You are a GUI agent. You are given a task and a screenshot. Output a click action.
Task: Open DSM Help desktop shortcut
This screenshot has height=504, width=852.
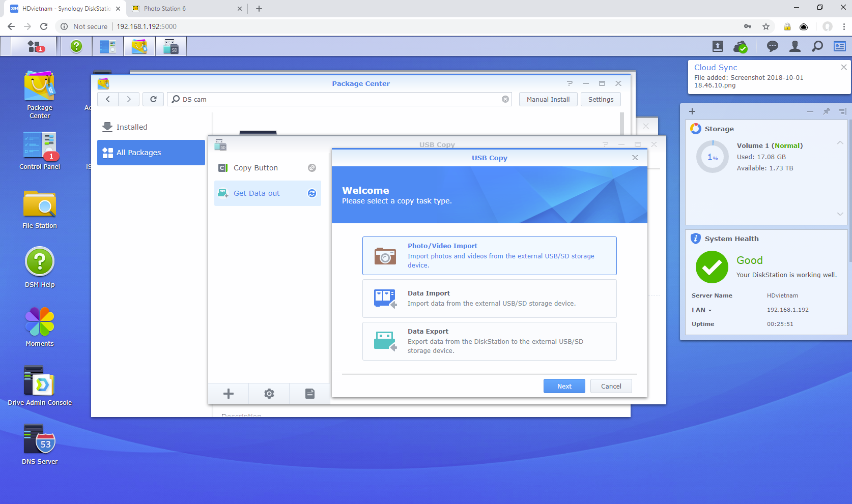tap(40, 268)
